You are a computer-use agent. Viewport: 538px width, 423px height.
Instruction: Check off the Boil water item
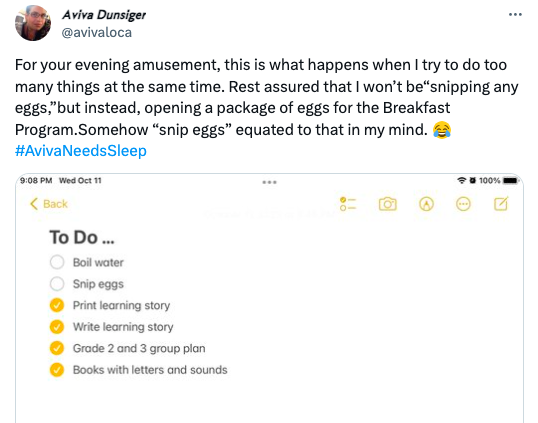(57, 262)
